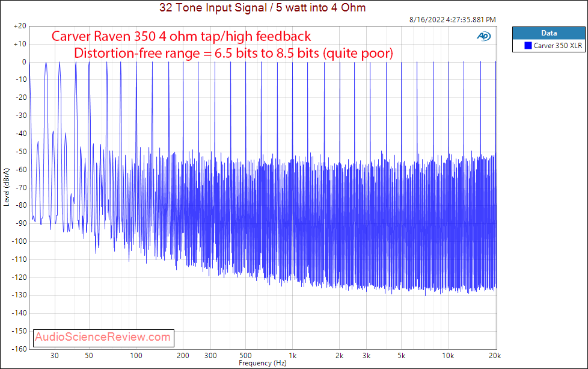Image resolution: width=588 pixels, height=369 pixels.
Task: Click the 30 tick label on the frequency axis
Action: point(55,356)
